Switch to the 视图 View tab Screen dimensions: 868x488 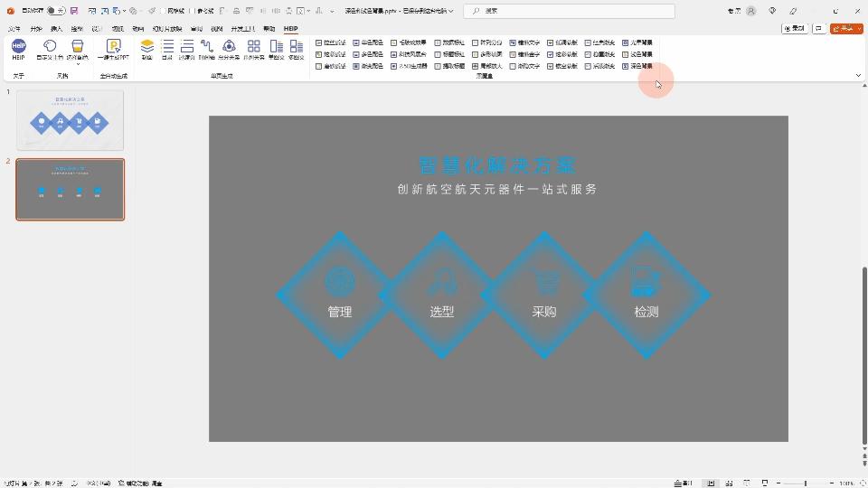[216, 29]
